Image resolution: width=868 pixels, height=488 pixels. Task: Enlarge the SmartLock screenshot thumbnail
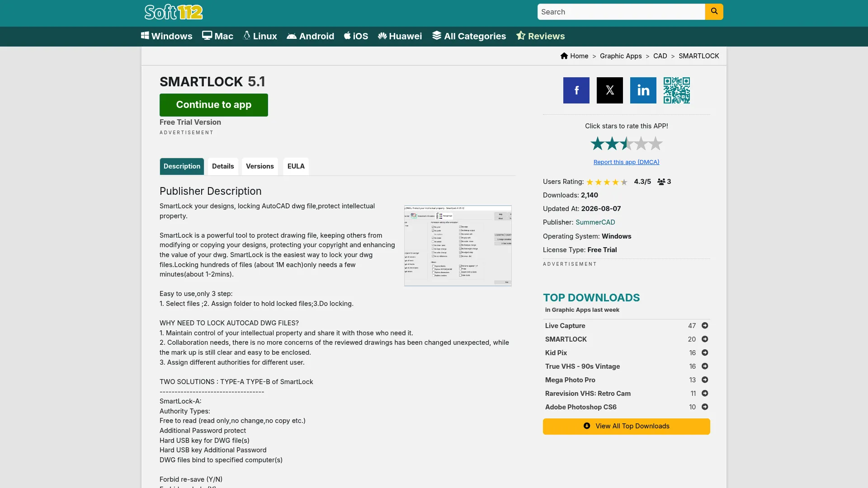pos(458,246)
